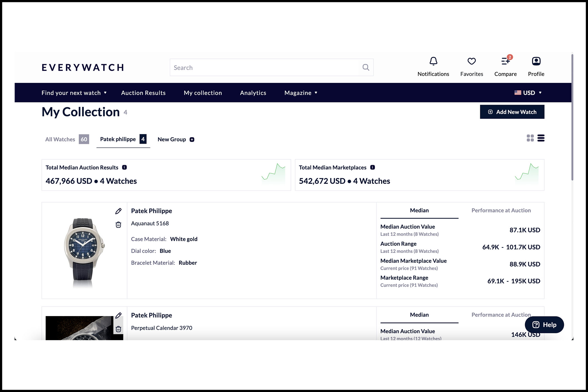588x392 pixels.
Task: Click into the Search input field
Action: (263, 68)
